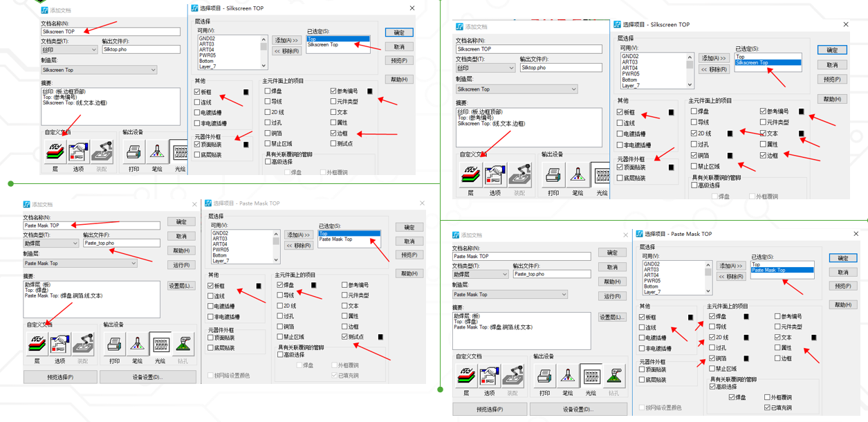This screenshot has width=868, height=422.
Task: Click black color swatch beside 铜箔 in lower-right dialog
Action: pyautogui.click(x=746, y=358)
